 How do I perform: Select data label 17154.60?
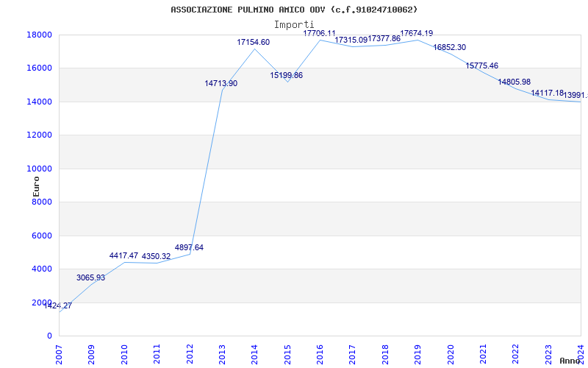pyautogui.click(x=253, y=43)
